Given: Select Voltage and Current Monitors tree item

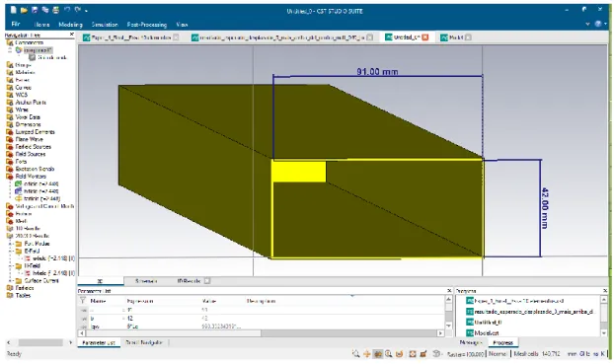Looking at the screenshot, I should tap(44, 206).
